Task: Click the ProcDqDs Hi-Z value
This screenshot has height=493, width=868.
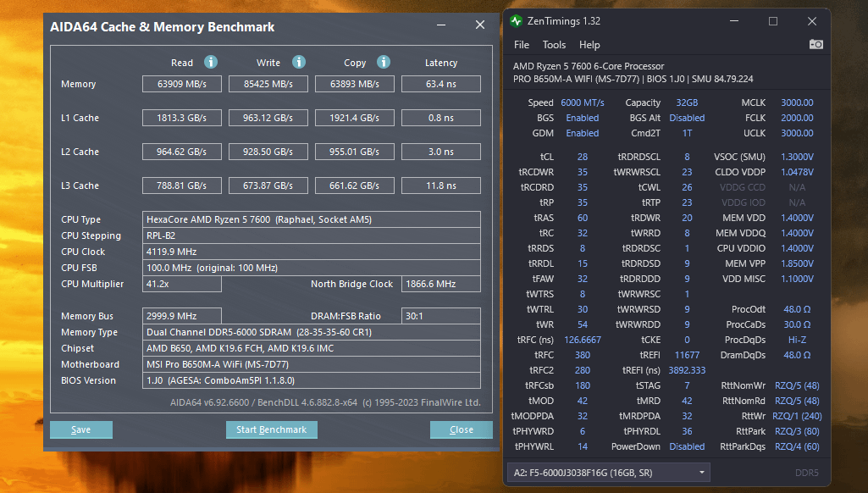Action: click(797, 340)
